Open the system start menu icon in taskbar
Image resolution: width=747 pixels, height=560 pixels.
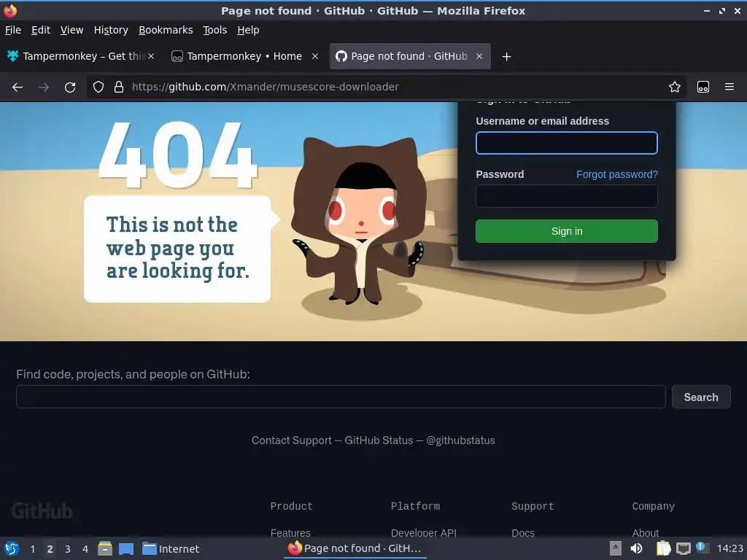pos(12,548)
